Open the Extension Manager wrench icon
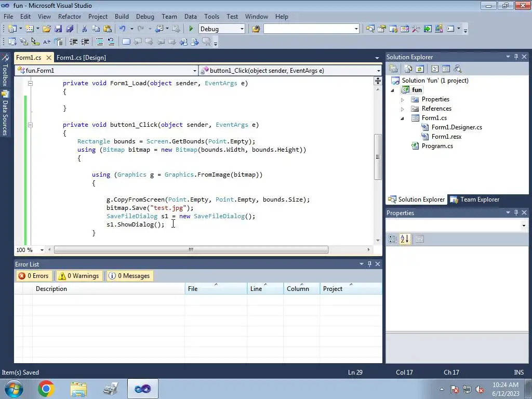This screenshot has width=532, height=399. [x=416, y=29]
